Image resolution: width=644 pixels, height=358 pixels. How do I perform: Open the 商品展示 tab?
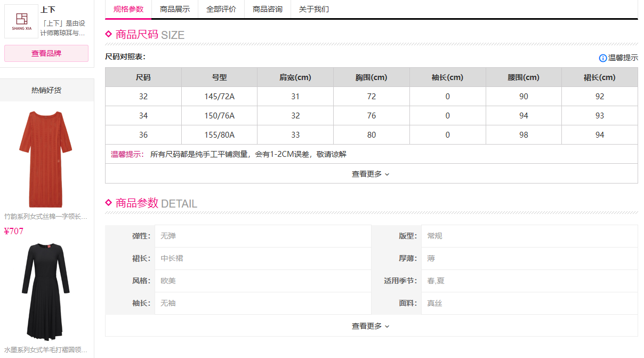(175, 9)
